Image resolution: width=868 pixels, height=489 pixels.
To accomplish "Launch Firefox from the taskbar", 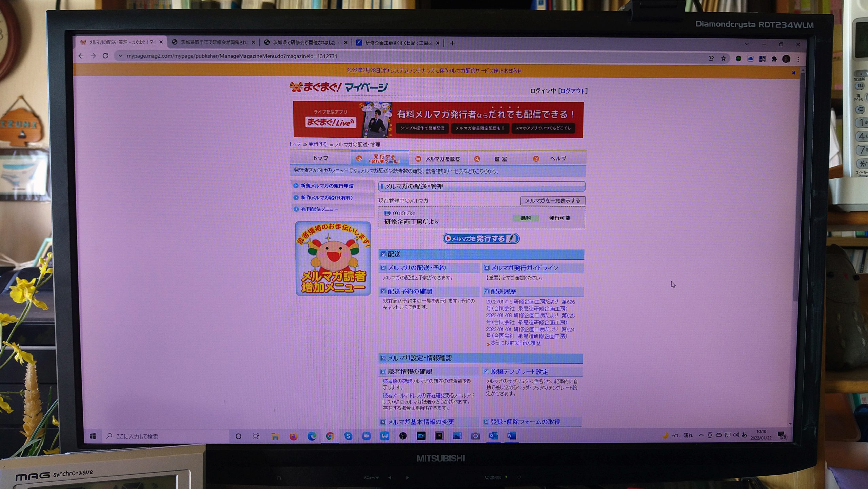I will [x=293, y=436].
